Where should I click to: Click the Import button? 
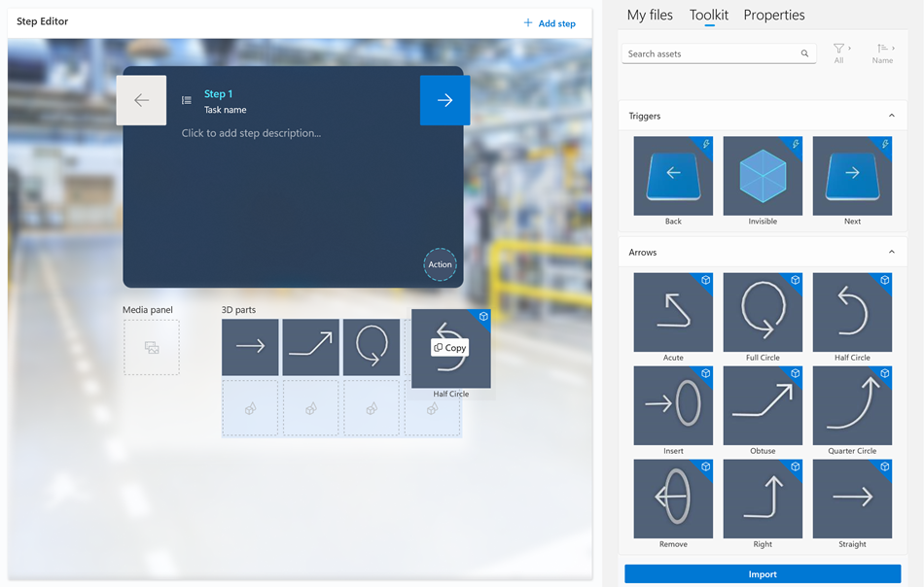coord(763,574)
